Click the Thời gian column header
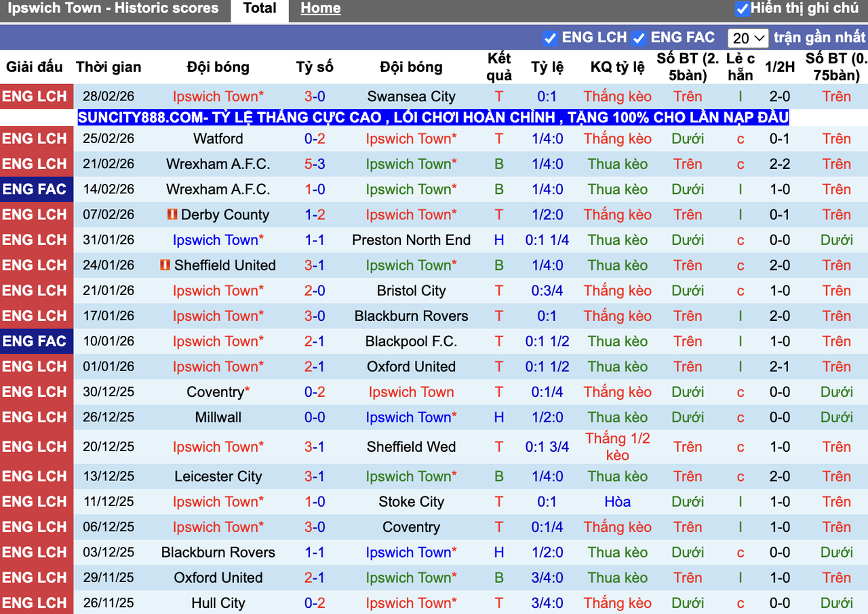 click(108, 67)
